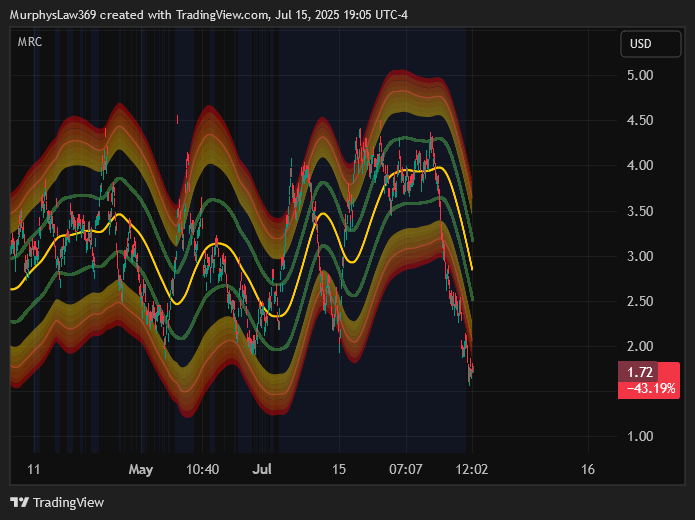
Task: Click the TradingView wordmark text
Action: pos(68,502)
